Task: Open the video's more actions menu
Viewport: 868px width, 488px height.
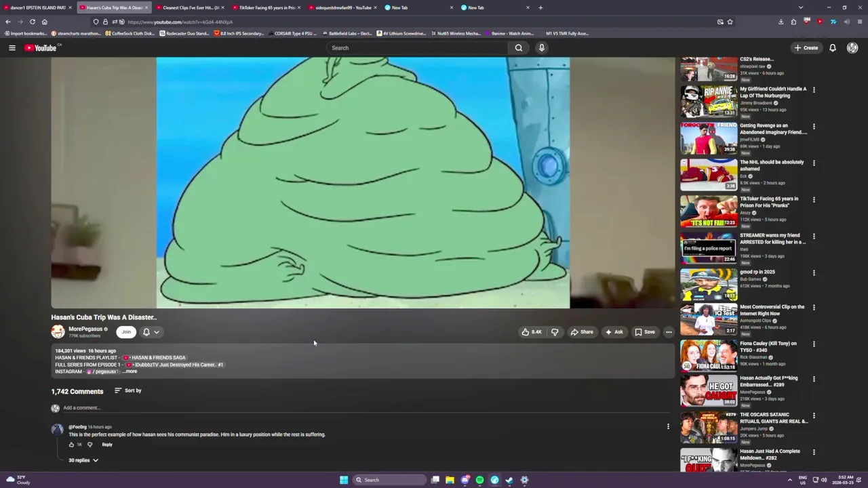Action: tap(669, 332)
